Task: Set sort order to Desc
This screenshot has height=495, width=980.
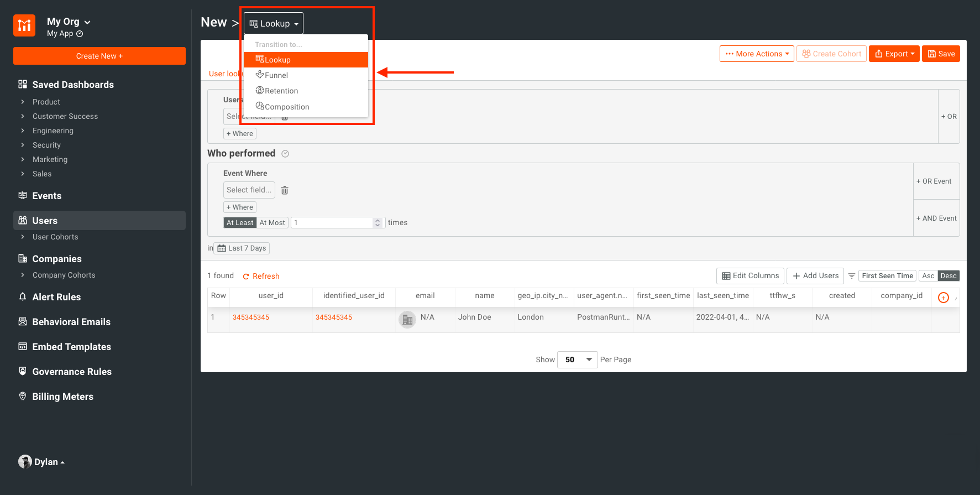Action: click(x=948, y=275)
